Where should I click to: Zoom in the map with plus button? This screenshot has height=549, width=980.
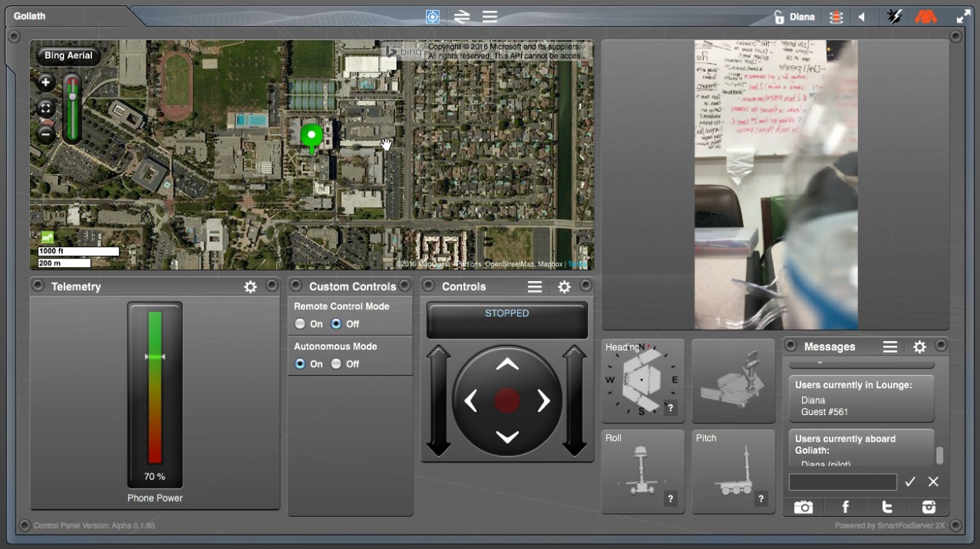click(x=46, y=83)
